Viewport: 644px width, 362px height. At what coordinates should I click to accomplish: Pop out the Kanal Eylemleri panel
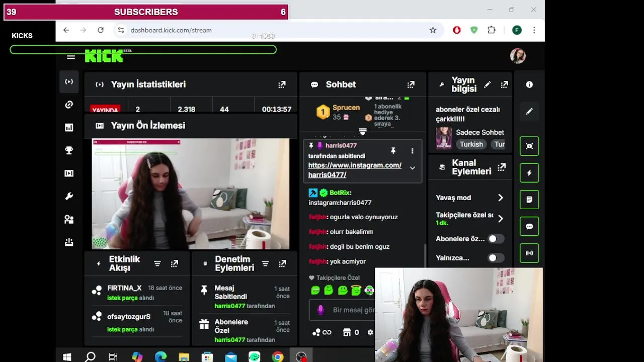[502, 167]
